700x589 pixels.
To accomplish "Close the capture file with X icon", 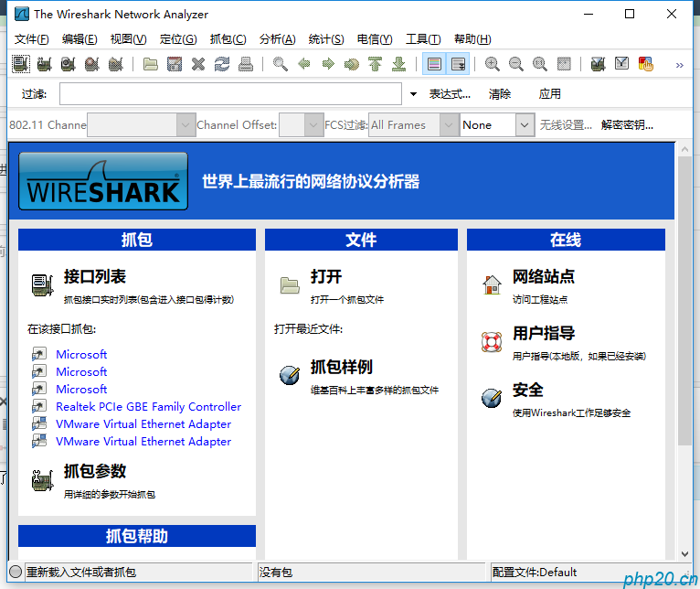I will [x=197, y=64].
